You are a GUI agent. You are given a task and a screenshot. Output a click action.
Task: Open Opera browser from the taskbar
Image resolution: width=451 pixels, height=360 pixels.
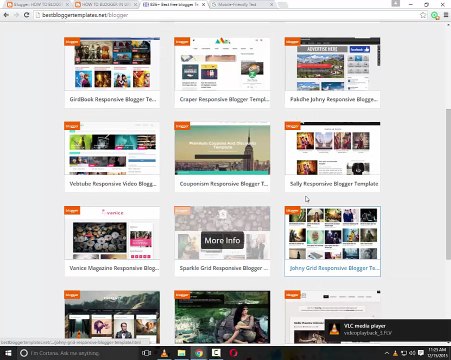[x=234, y=353]
